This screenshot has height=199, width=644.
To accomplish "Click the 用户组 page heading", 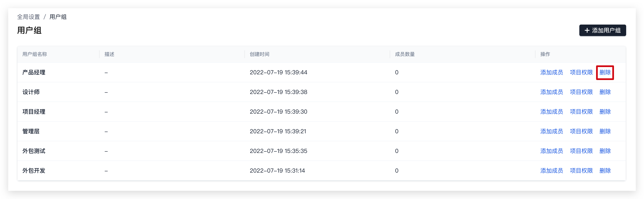I will 29,31.
